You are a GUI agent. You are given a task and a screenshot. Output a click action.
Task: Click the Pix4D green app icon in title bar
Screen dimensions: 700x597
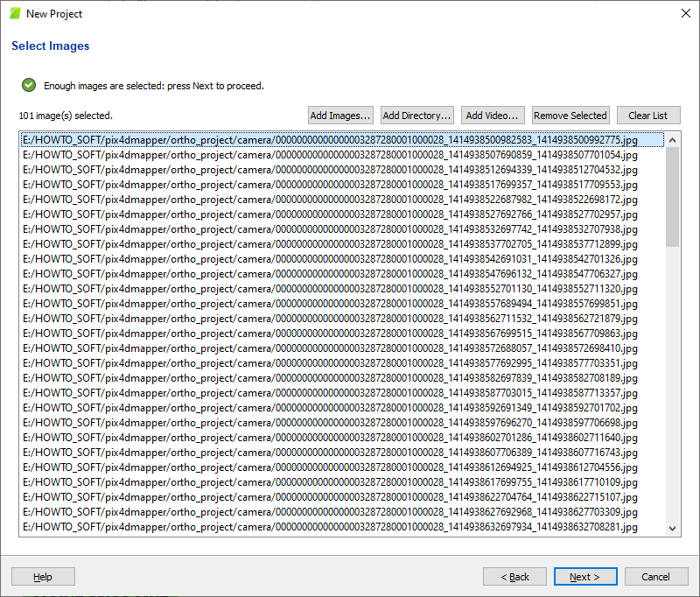[15, 13]
